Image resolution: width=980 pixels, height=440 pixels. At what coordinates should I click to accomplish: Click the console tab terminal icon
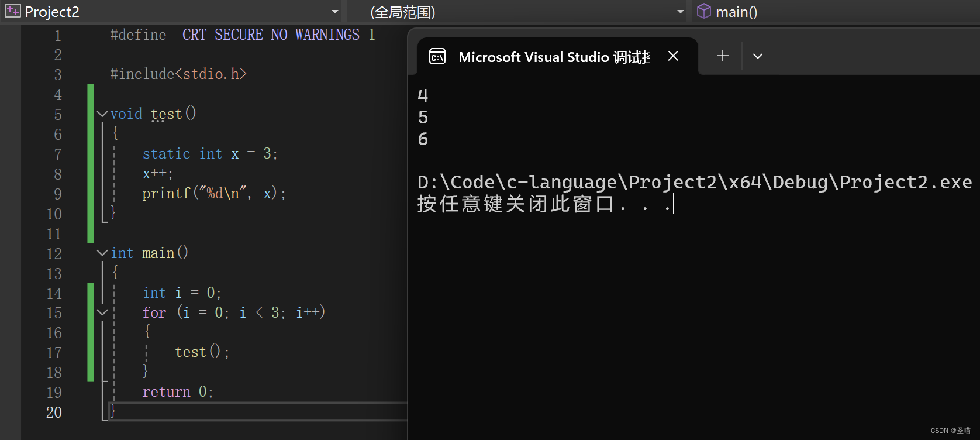coord(437,56)
